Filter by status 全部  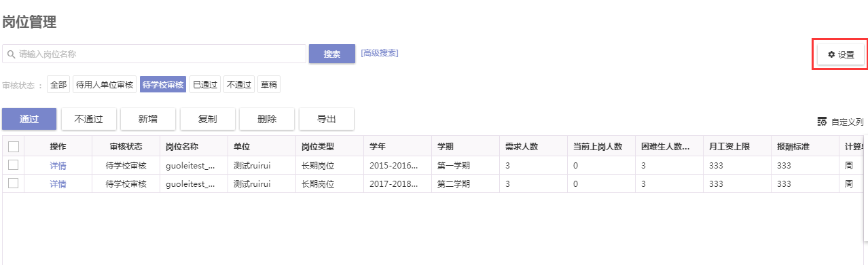click(x=58, y=84)
